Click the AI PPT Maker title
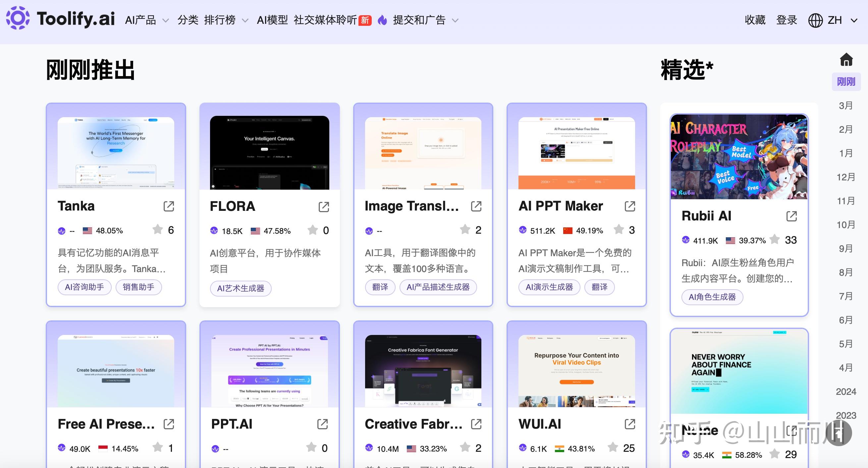Viewport: 868px width, 468px height. point(561,206)
